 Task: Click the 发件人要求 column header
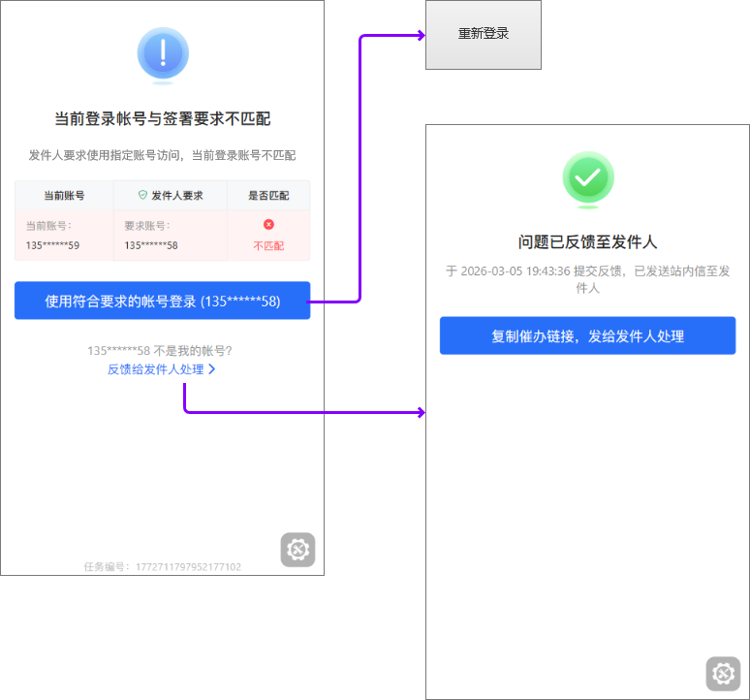click(176, 195)
